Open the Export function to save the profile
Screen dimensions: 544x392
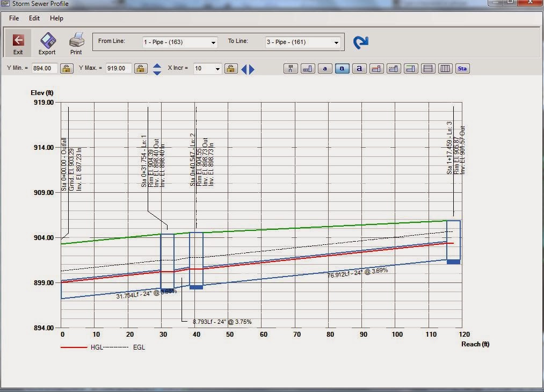coord(47,43)
